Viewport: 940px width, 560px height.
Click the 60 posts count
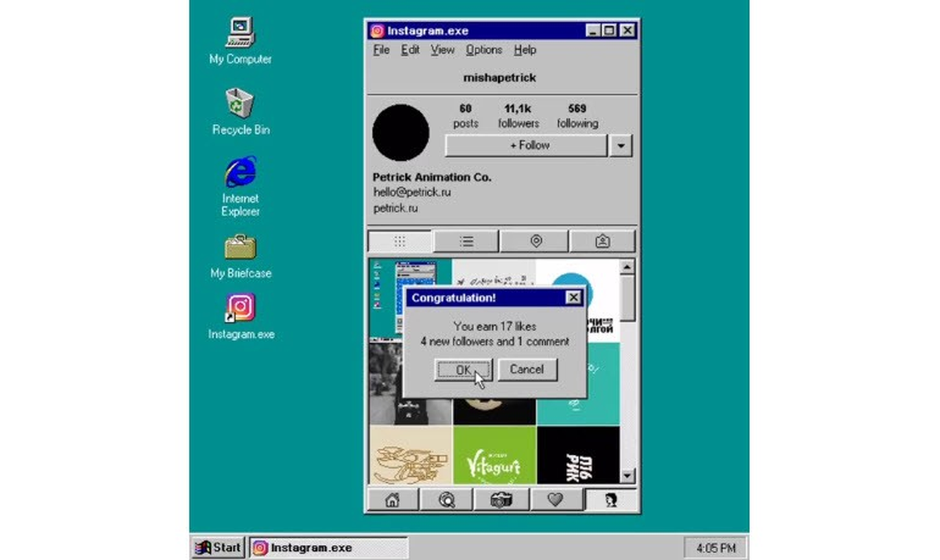coord(465,116)
